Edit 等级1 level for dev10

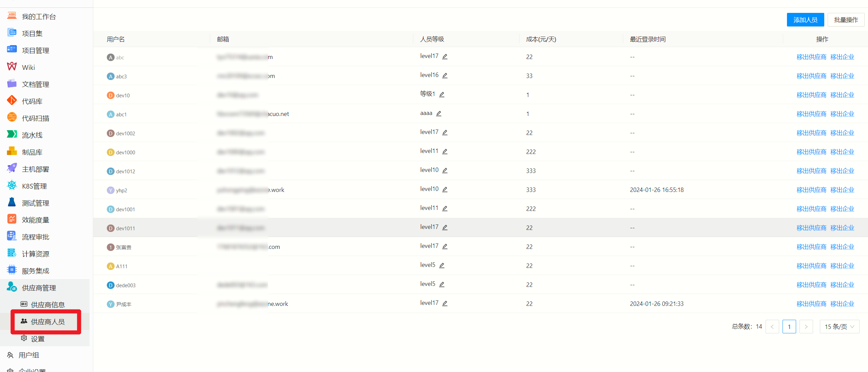click(x=442, y=95)
